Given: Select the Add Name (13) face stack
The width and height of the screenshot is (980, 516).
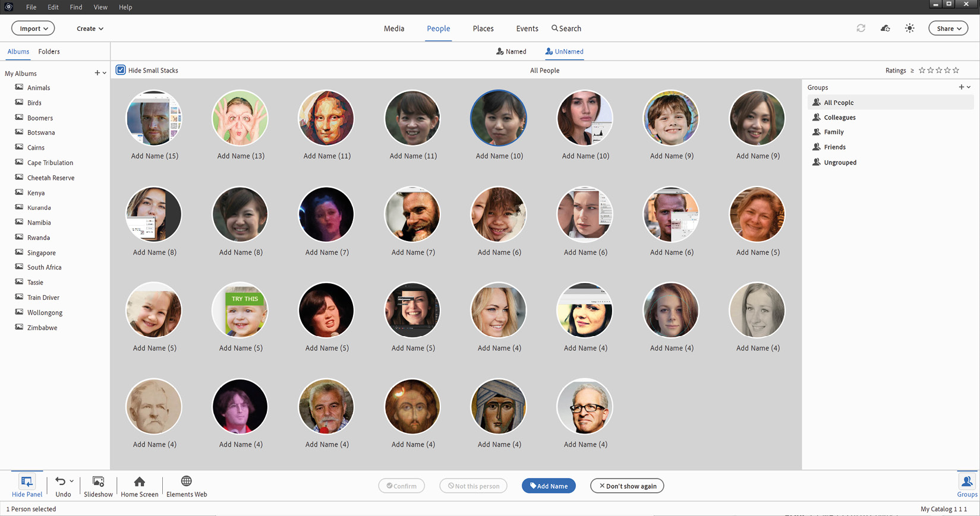Looking at the screenshot, I should pos(240,118).
